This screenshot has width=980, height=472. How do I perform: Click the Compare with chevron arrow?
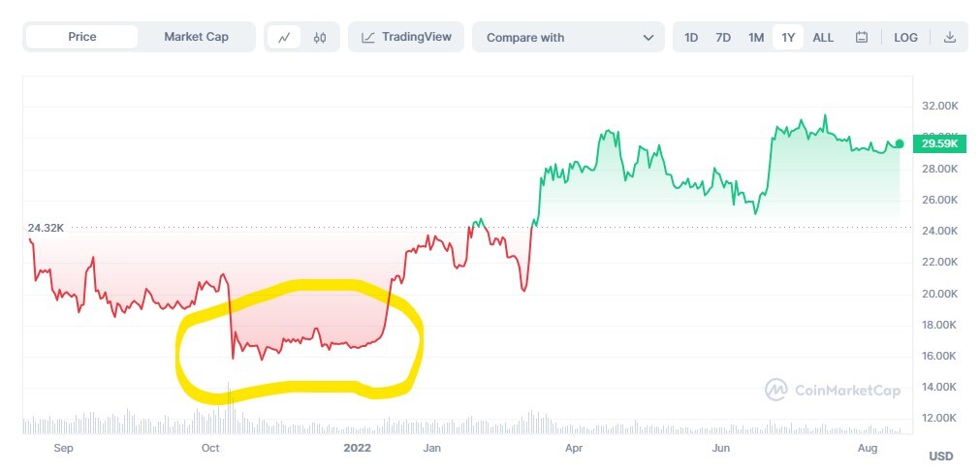[648, 38]
